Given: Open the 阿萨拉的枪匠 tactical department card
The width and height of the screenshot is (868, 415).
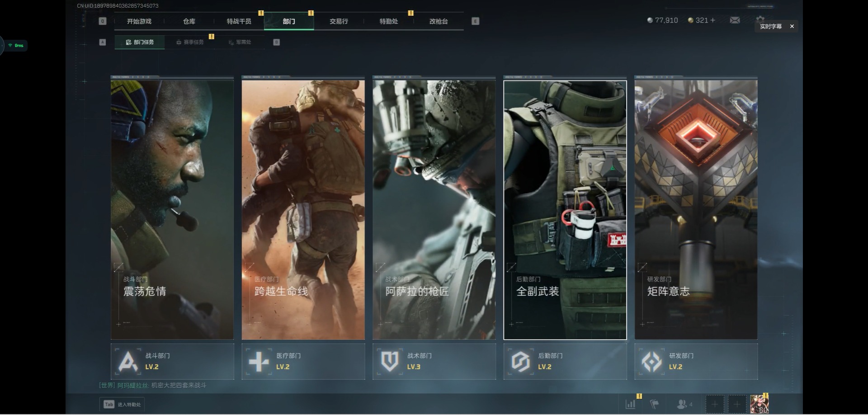Looking at the screenshot, I should [x=434, y=210].
